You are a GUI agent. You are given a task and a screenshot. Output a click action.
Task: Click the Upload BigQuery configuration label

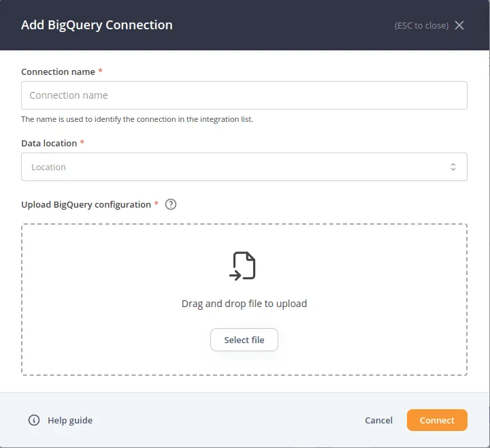point(86,204)
